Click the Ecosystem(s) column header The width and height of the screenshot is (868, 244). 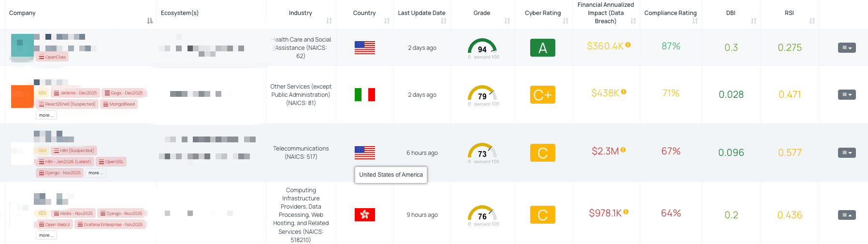180,13
